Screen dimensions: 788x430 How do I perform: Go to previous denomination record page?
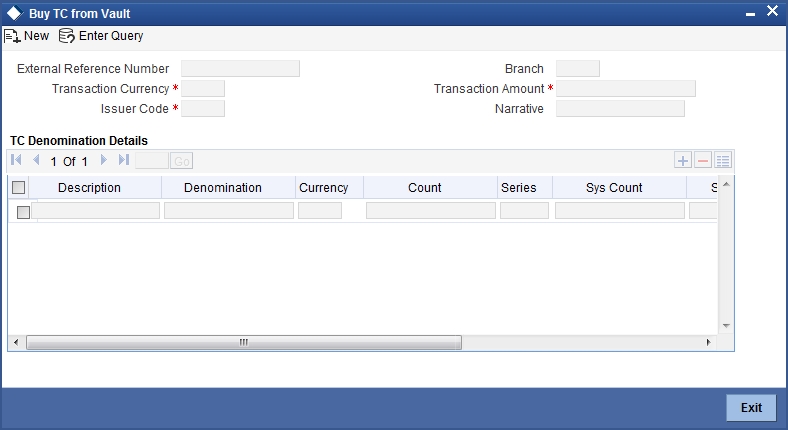(x=36, y=160)
